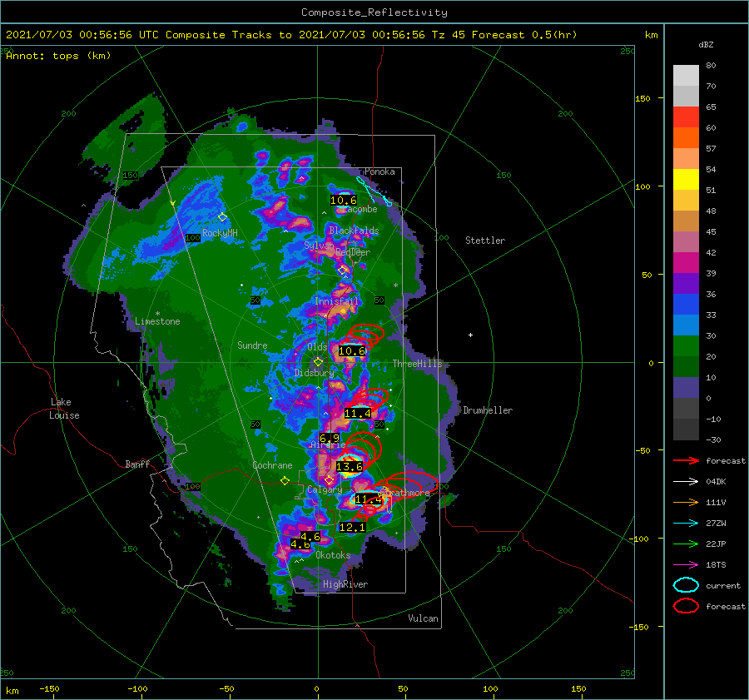Click the dBZ scale heading

click(706, 44)
